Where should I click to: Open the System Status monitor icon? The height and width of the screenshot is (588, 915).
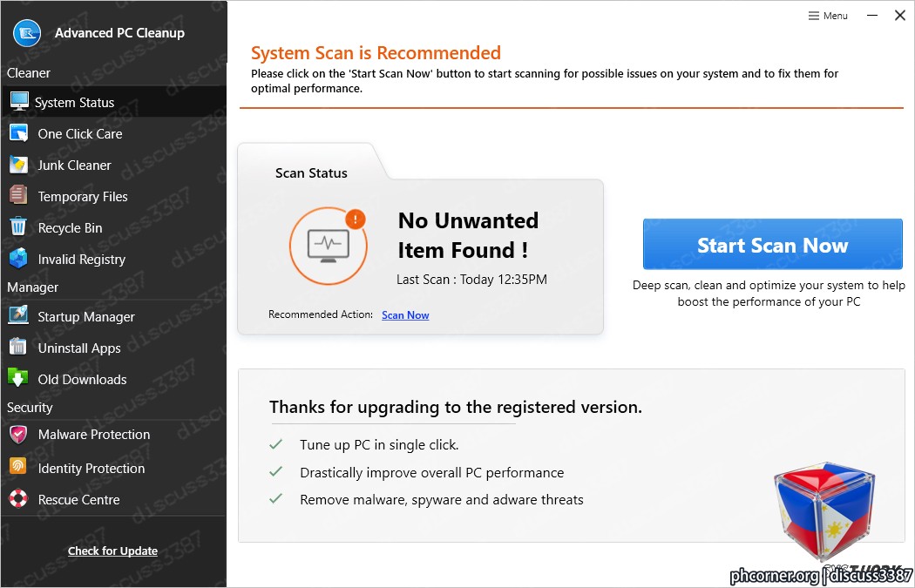19,101
